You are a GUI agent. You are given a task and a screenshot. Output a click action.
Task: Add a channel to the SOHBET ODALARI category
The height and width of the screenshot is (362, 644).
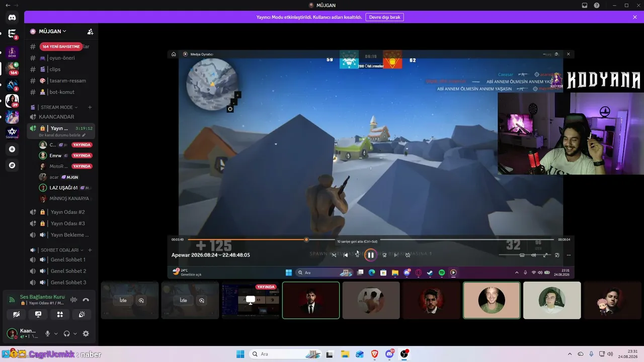click(x=90, y=250)
